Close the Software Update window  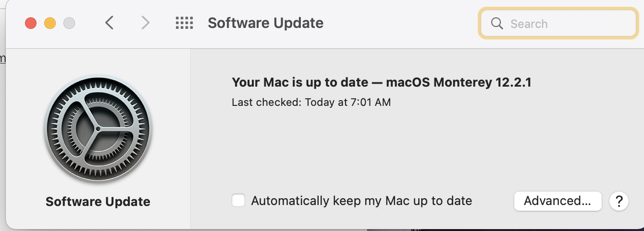pos(31,23)
